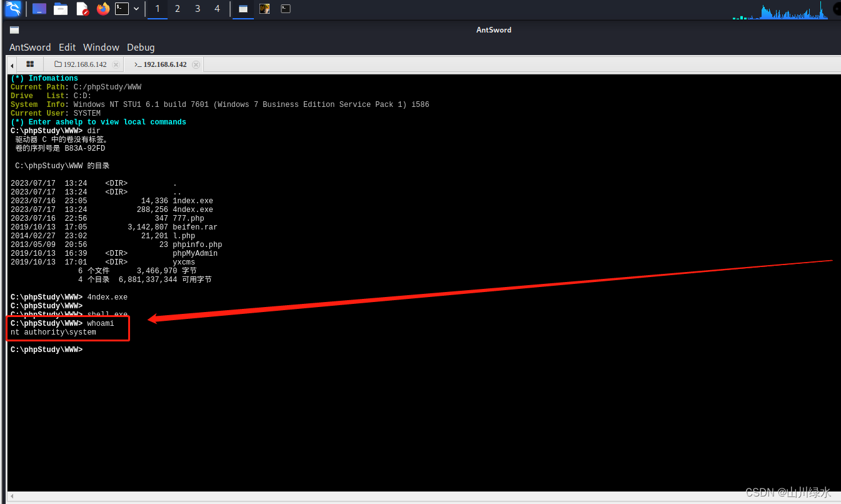Open the Edit menu
Image resolution: width=841 pixels, height=504 pixels.
click(68, 48)
